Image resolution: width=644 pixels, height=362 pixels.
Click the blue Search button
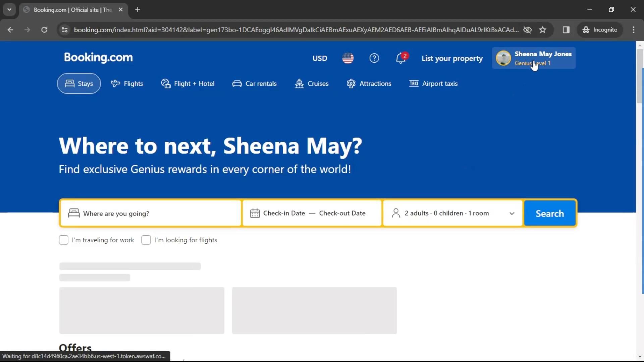[x=550, y=213]
